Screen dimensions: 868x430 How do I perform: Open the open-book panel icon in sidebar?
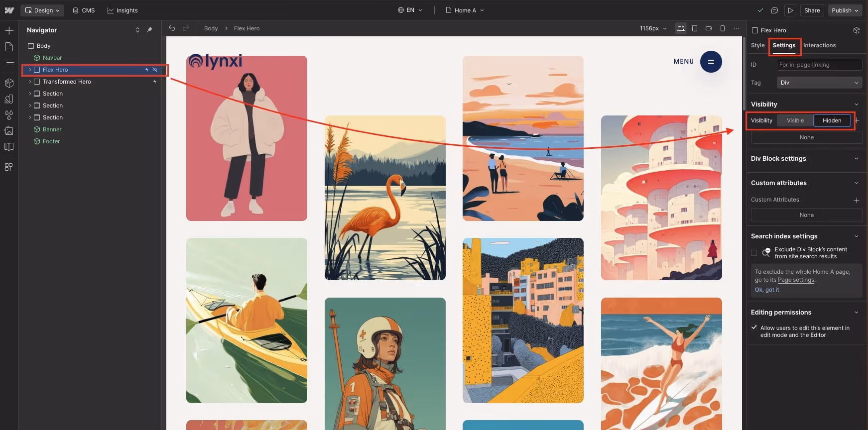tap(9, 147)
